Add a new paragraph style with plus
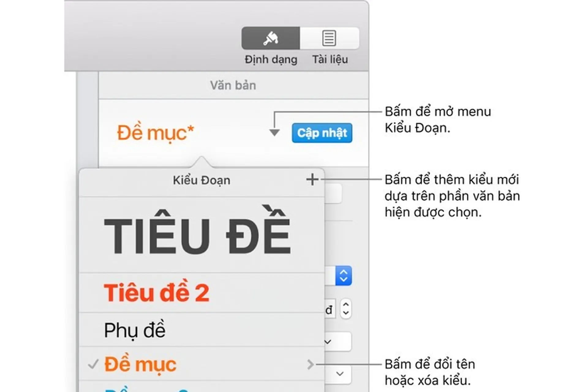The width and height of the screenshot is (588, 392). click(x=312, y=179)
